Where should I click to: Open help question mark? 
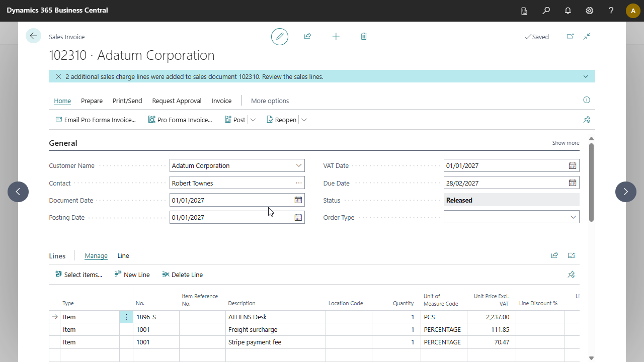point(611,11)
